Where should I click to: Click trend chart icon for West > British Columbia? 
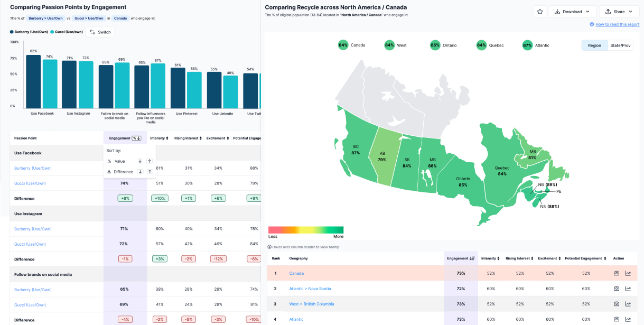(628, 304)
